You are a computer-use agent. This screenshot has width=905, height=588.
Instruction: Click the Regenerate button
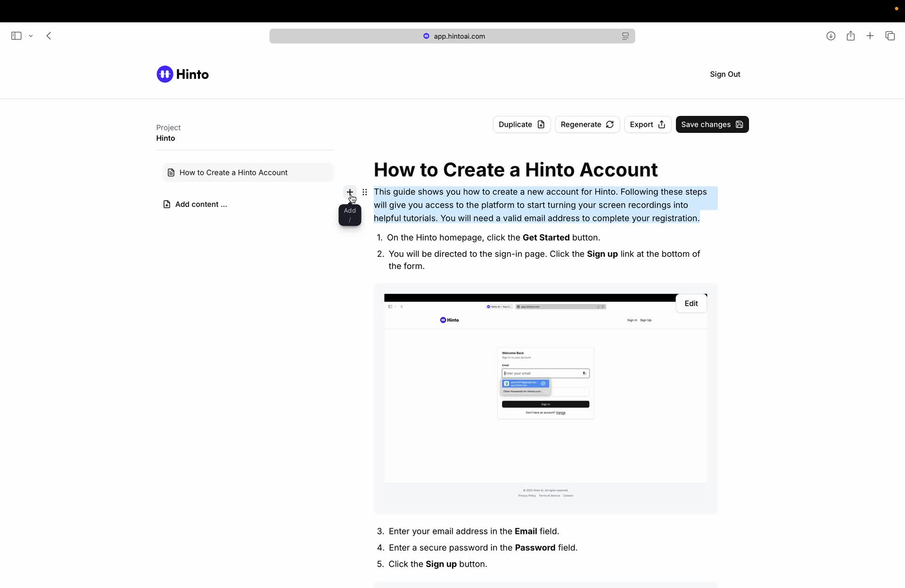click(x=587, y=124)
